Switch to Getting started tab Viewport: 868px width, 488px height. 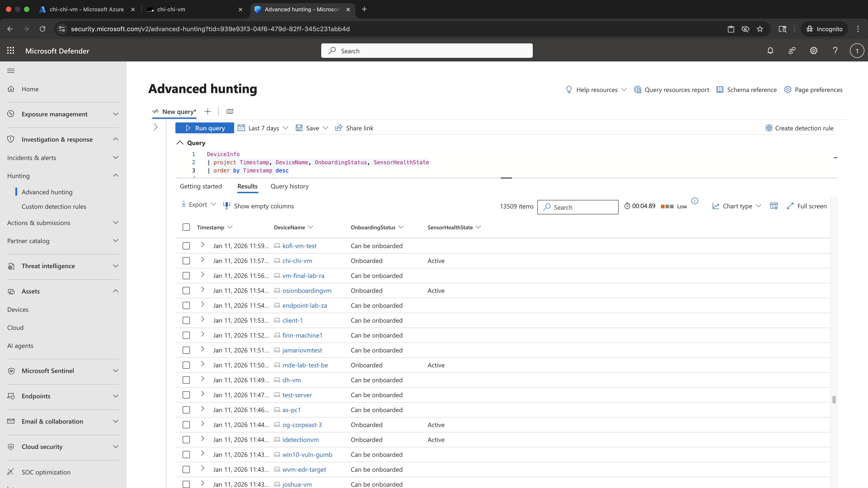[x=201, y=186]
